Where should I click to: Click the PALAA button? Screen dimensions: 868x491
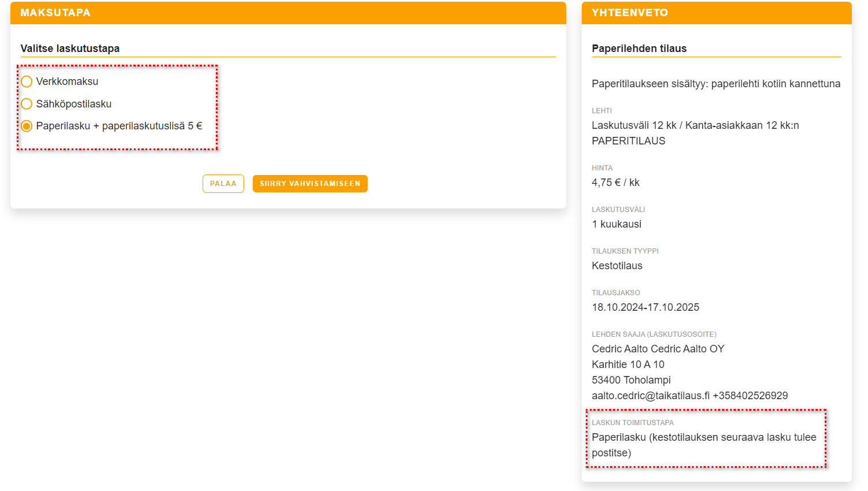pos(223,184)
